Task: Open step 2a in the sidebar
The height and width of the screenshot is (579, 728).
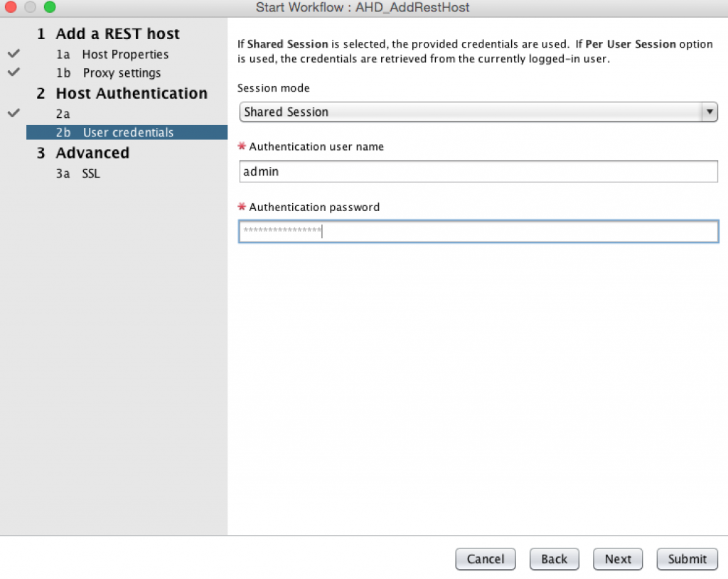Action: pos(63,114)
